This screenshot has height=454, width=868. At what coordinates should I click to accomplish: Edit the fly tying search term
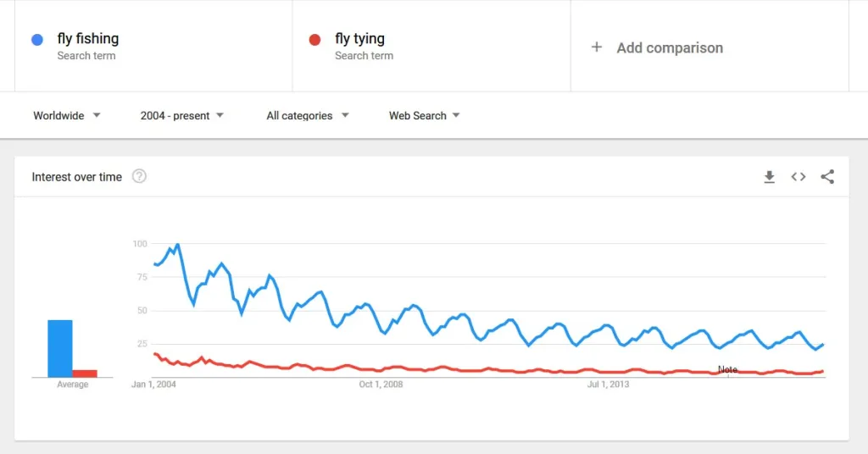[x=359, y=39]
